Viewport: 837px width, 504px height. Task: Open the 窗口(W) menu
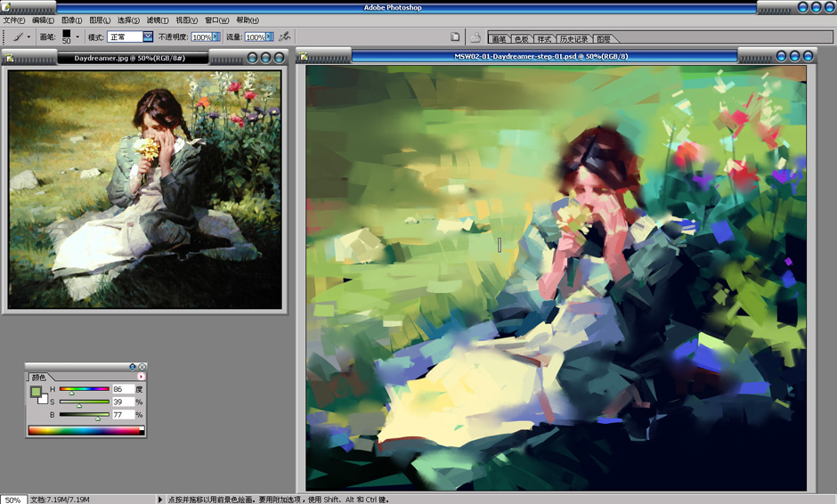point(216,20)
